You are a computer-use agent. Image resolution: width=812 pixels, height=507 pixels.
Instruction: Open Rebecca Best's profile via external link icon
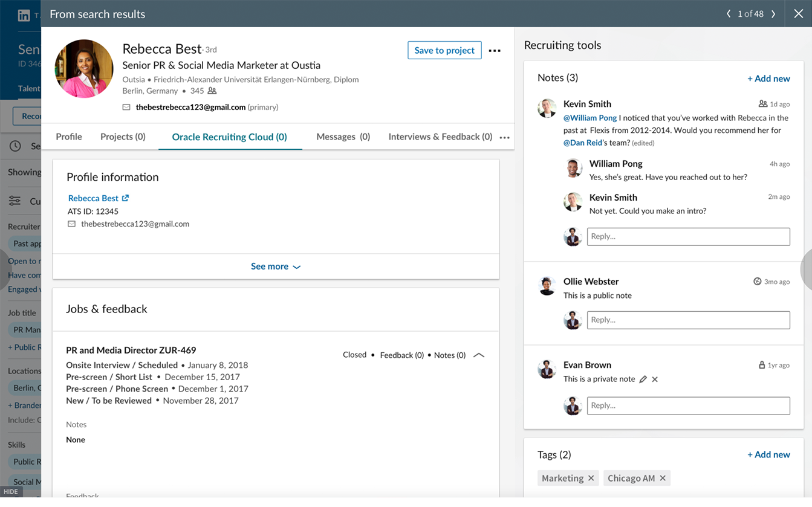[125, 198]
